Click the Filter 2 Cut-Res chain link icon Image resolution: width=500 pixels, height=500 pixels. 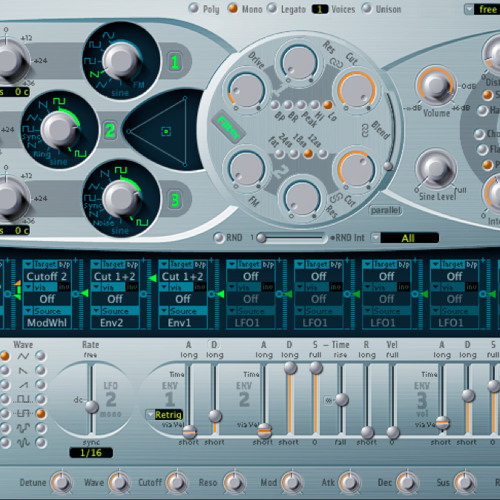pyautogui.click(x=336, y=197)
